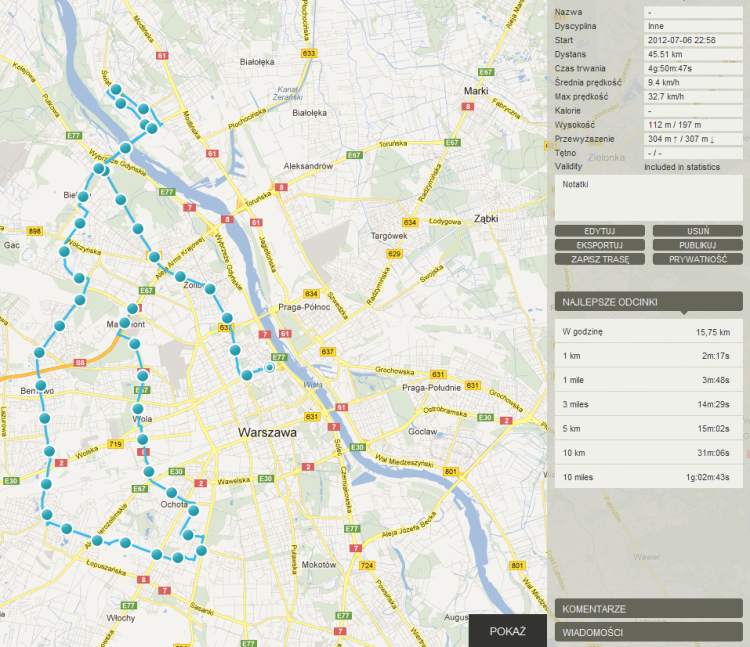Click the Marki town label

(x=476, y=91)
